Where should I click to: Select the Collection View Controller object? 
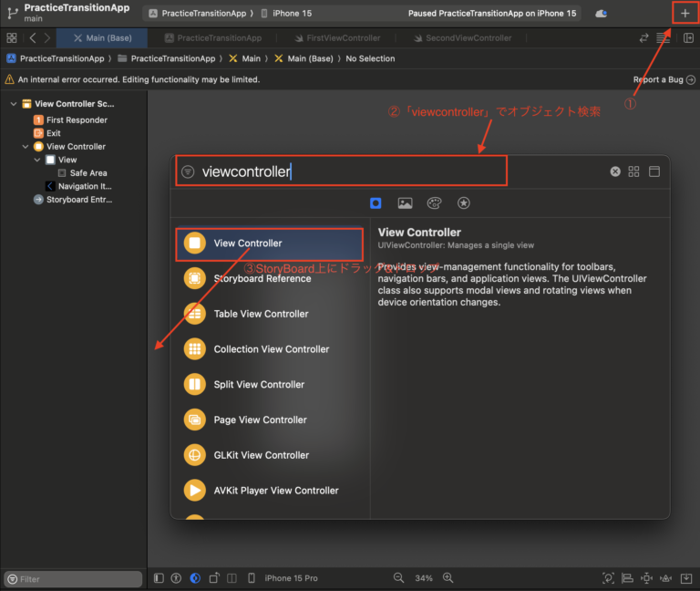[271, 349]
